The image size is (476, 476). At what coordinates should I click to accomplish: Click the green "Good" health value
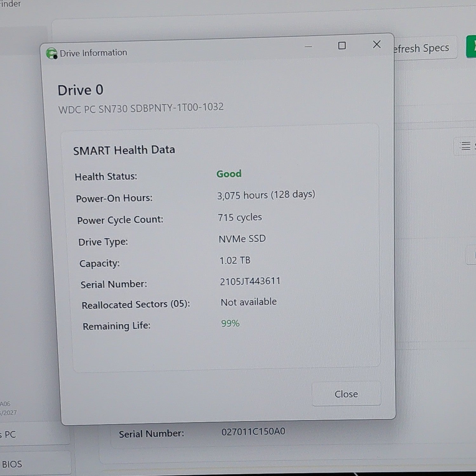tap(229, 174)
